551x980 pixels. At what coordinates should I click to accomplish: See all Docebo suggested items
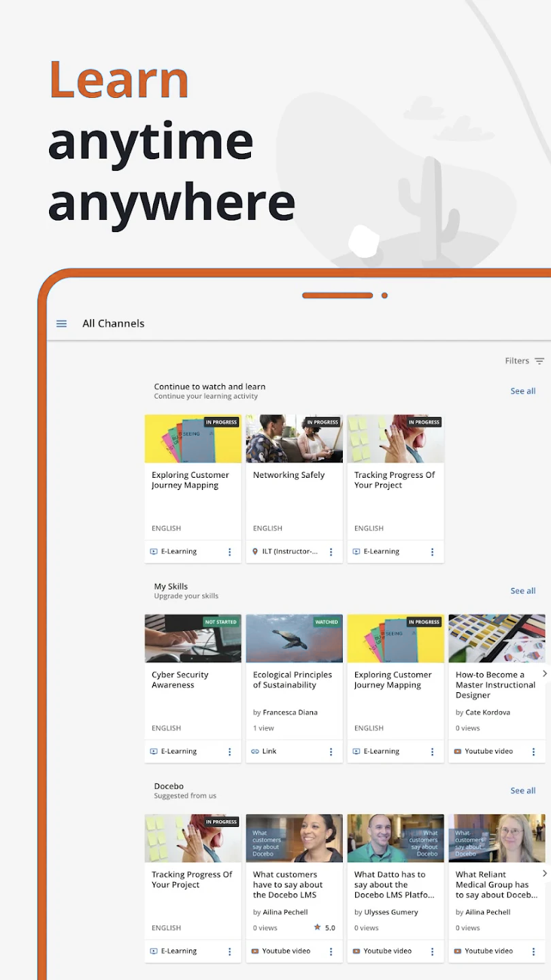tap(523, 791)
